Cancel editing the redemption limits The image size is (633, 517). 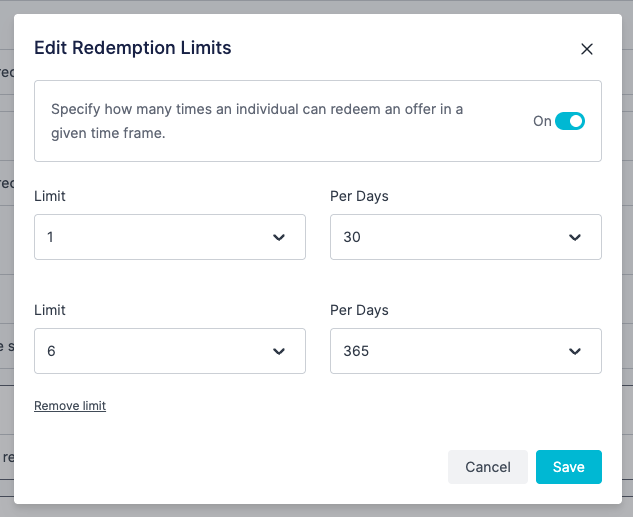click(488, 467)
